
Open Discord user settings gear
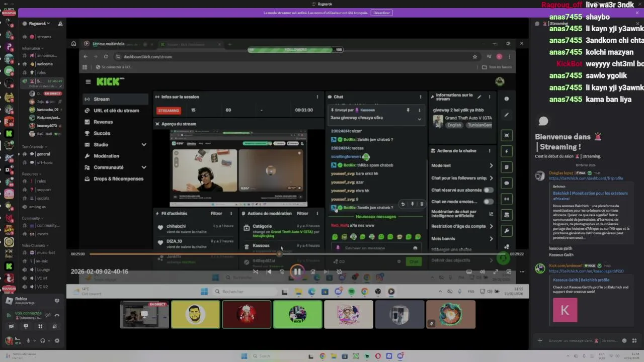tap(57, 340)
